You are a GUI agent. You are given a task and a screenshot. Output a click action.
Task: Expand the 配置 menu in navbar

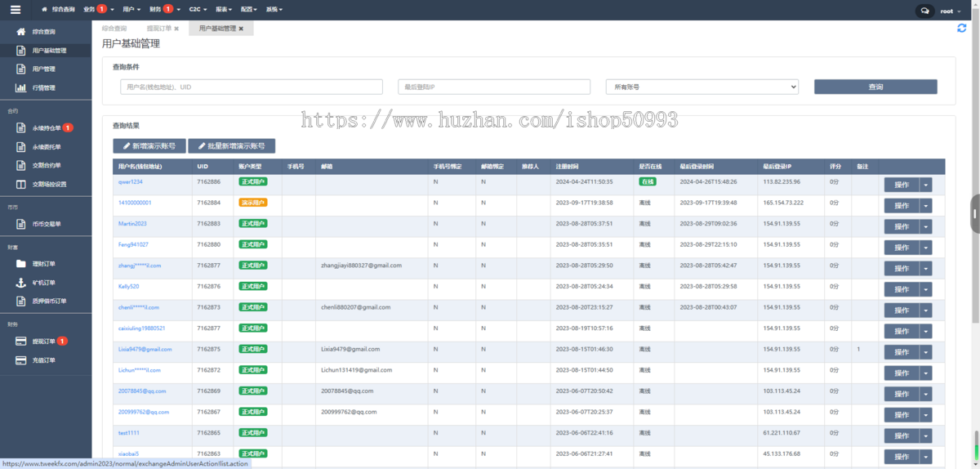click(249, 10)
